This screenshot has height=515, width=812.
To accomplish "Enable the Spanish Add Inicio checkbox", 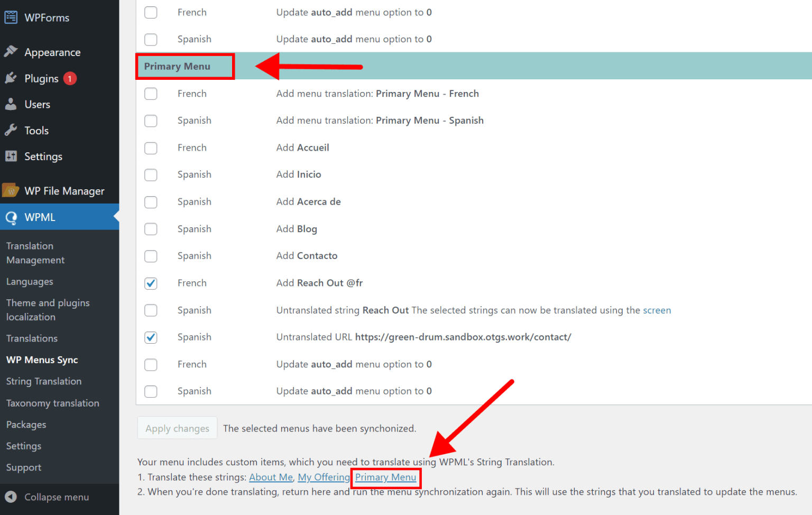I will pos(151,175).
